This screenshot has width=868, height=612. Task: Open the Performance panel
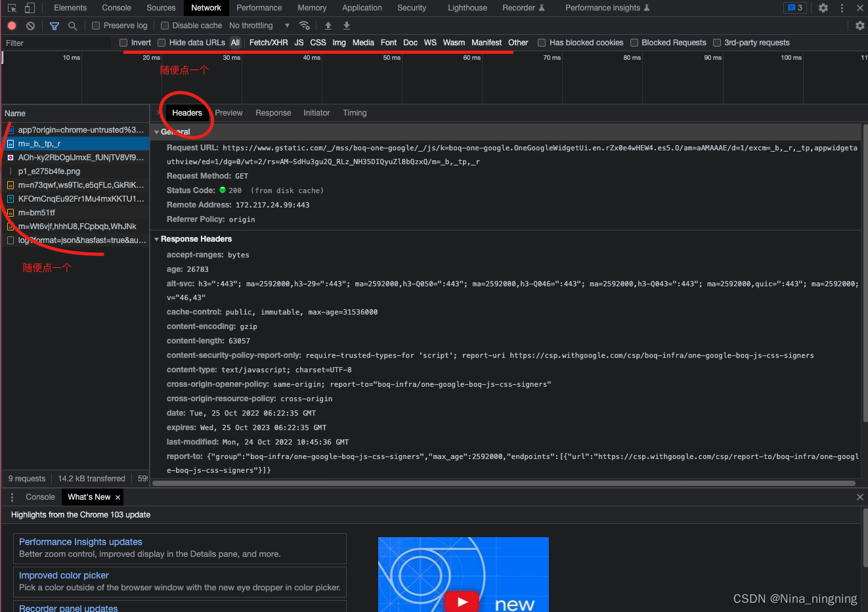tap(259, 8)
